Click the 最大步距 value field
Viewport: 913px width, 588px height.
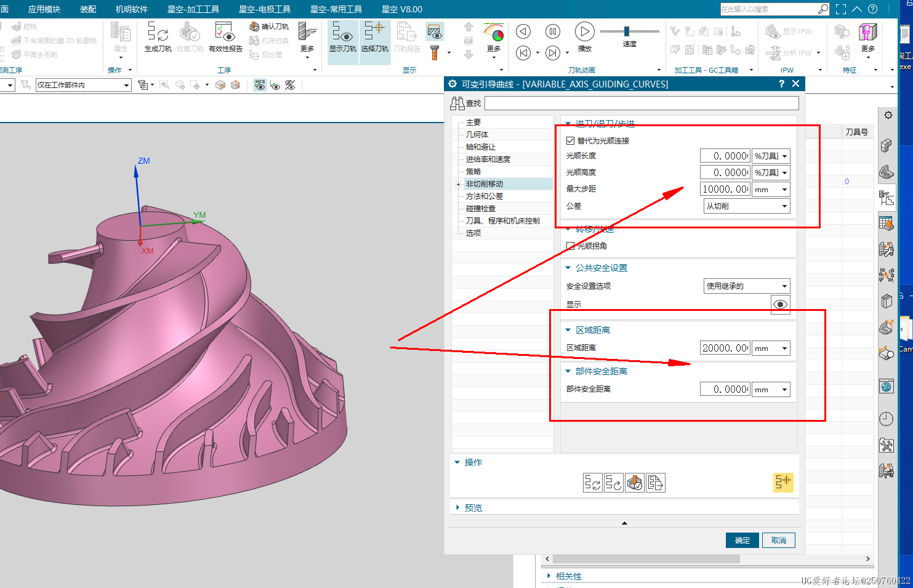[x=725, y=189]
